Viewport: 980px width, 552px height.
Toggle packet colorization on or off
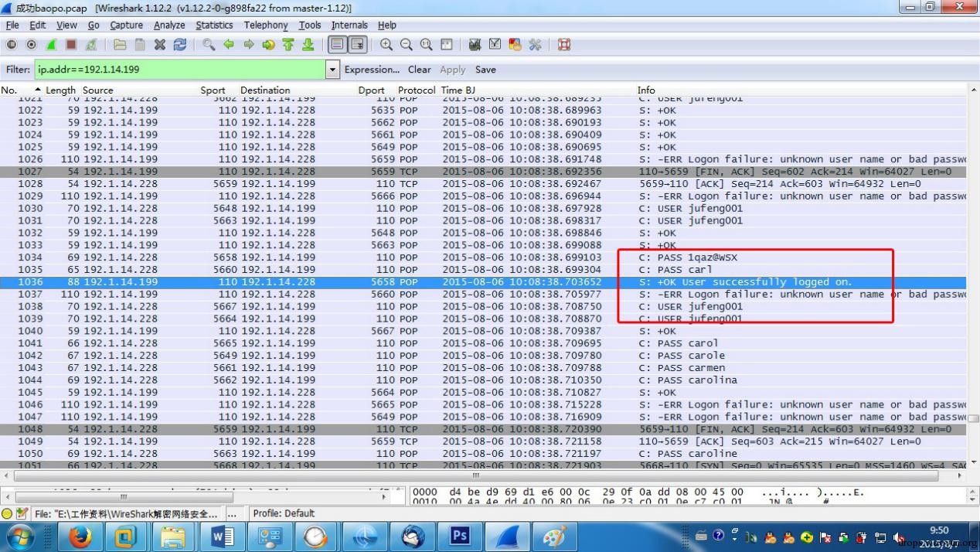[337, 45]
